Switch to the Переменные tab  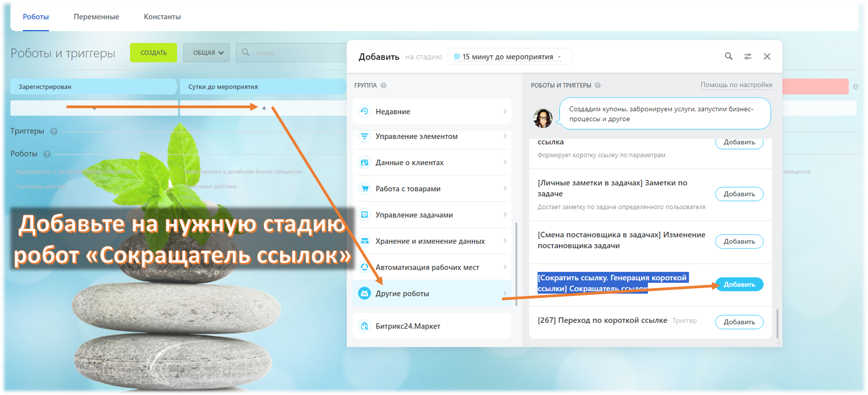point(96,17)
